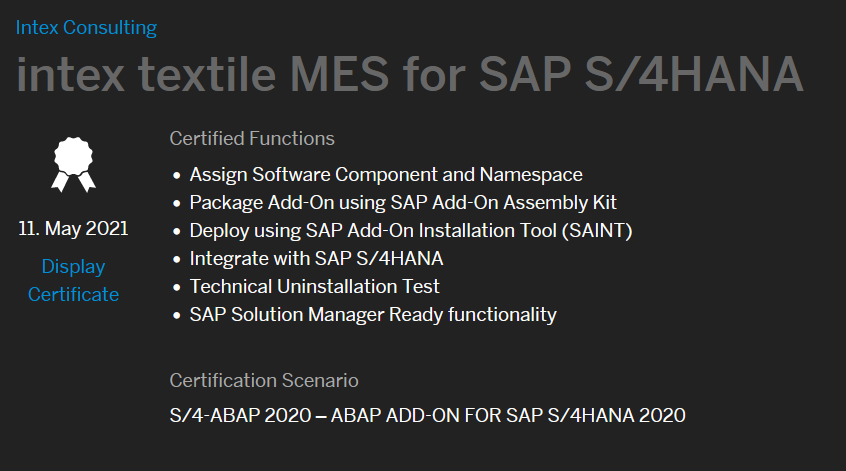
Task: Click the Certification Scenario heading
Action: [264, 381]
